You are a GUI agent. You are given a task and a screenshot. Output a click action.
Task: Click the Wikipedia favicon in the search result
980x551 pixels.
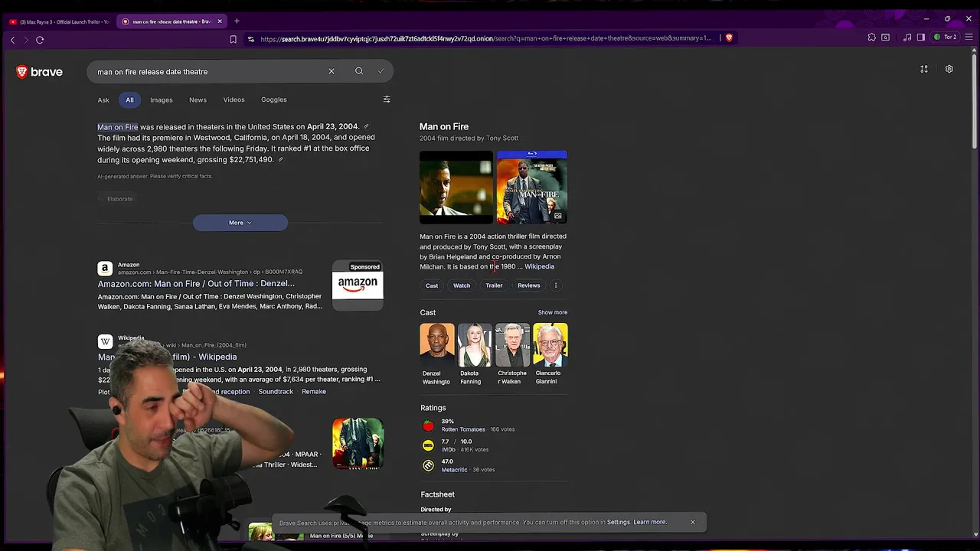click(105, 341)
